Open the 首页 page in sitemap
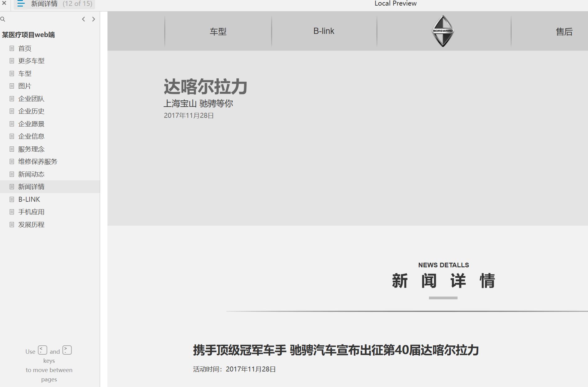The image size is (588, 387). click(25, 48)
